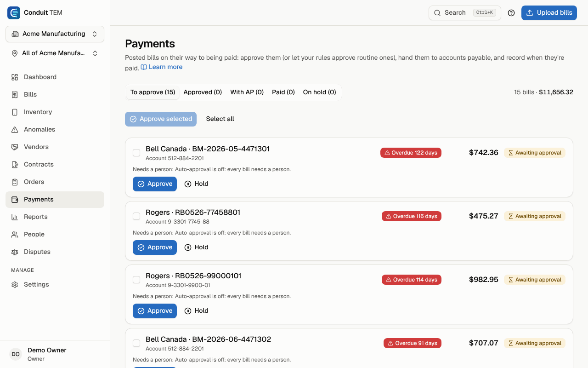Open the With AP (0) tab
588x368 pixels.
click(x=247, y=92)
